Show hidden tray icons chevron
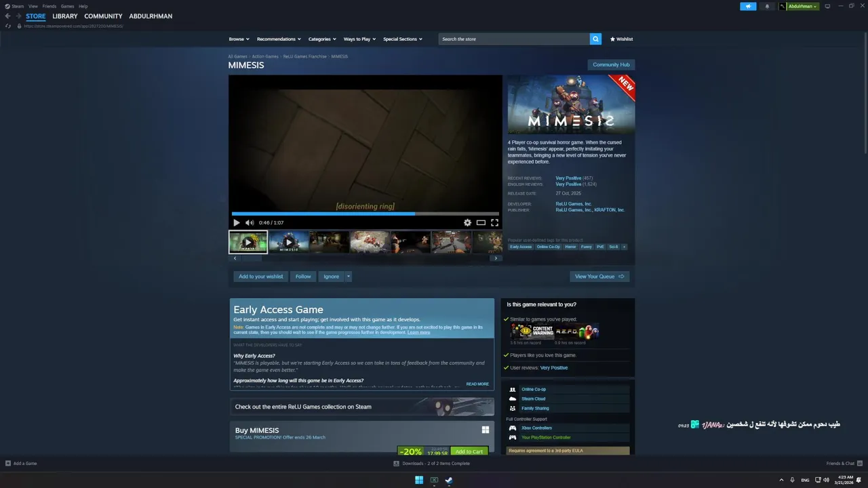Viewport: 868px width, 488px height. [x=781, y=480]
